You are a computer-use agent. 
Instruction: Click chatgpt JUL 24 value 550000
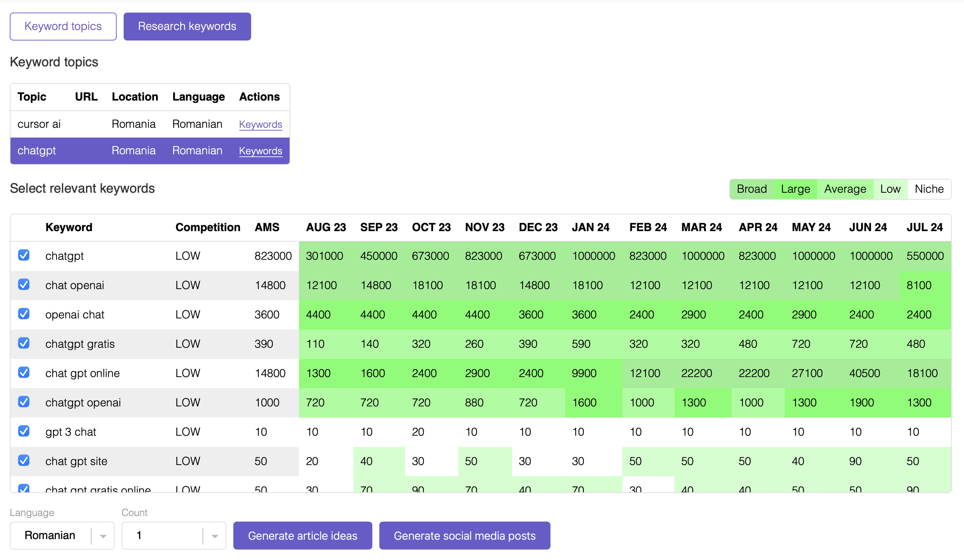pyautogui.click(x=925, y=256)
